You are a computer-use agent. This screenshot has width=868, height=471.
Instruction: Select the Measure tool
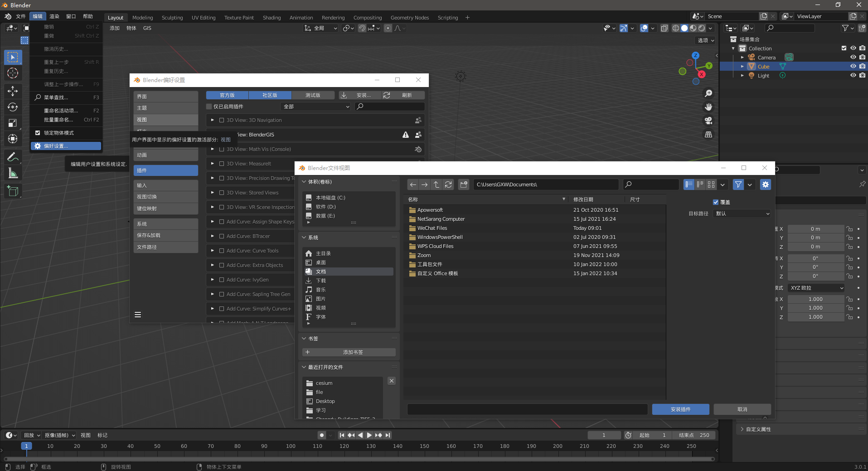pos(13,173)
